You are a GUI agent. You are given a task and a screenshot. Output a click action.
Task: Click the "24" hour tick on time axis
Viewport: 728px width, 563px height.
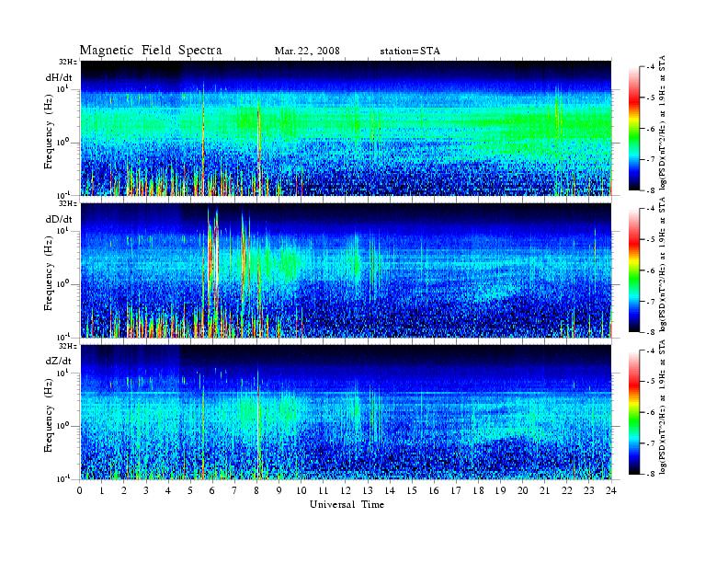coord(611,490)
